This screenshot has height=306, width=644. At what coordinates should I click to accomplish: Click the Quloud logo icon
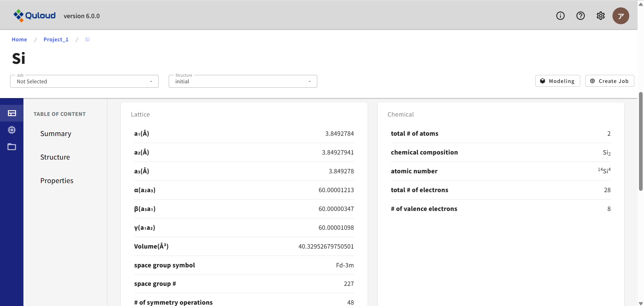18,15
